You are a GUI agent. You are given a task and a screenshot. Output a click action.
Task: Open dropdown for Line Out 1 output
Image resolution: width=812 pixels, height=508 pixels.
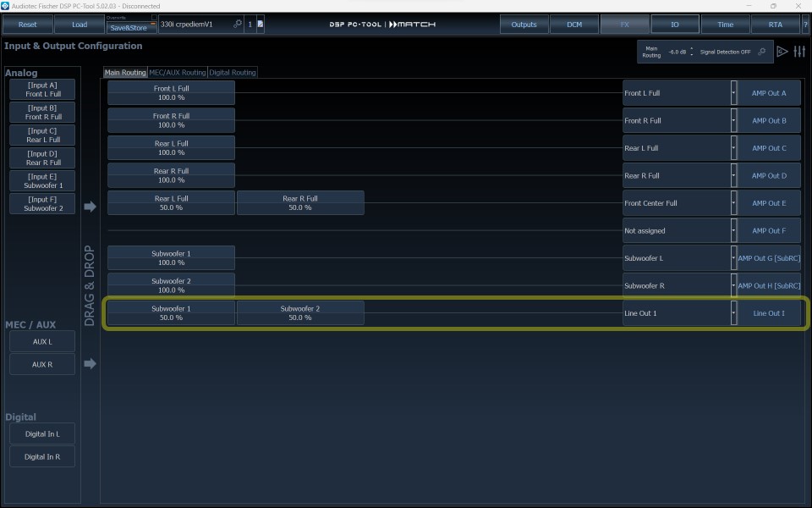point(733,312)
